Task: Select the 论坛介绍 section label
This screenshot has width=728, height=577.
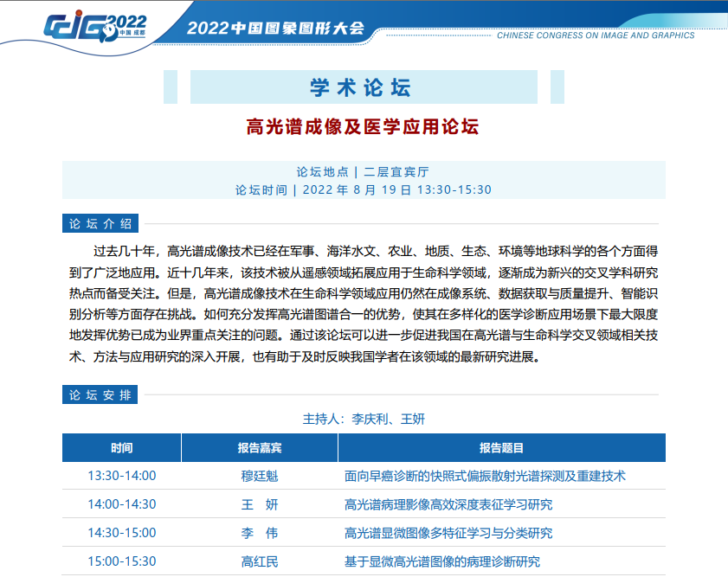Action: click(x=100, y=223)
